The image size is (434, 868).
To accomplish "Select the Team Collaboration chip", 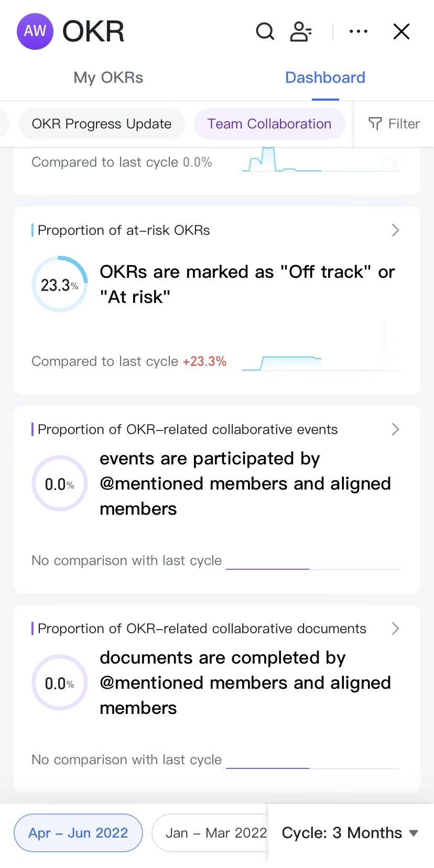I will [x=269, y=124].
